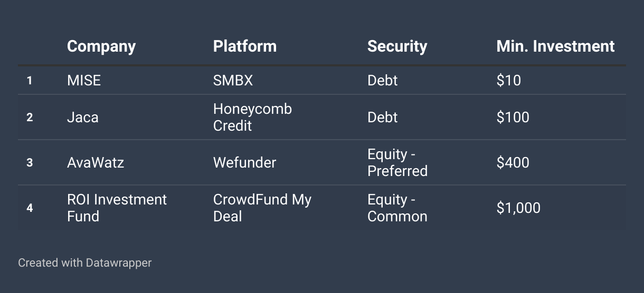Open the Created with Datawrapper link
Viewport: 644px width, 293px height.
(84, 262)
